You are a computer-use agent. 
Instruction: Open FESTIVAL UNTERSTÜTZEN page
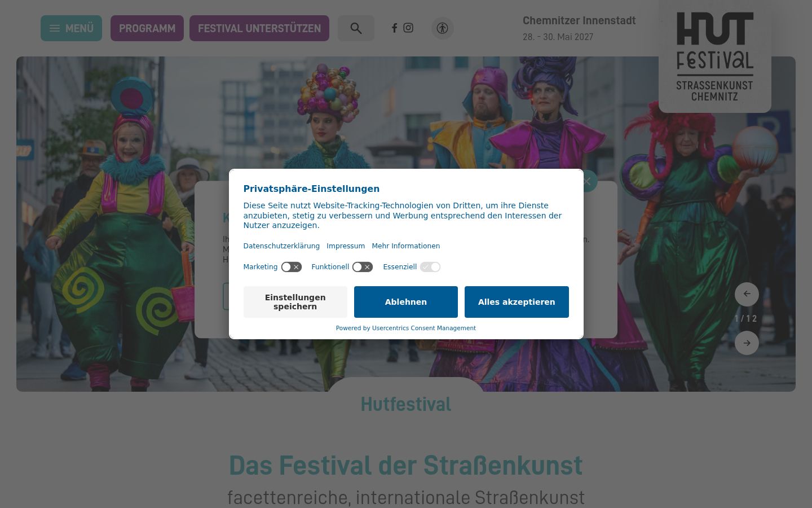point(259,28)
